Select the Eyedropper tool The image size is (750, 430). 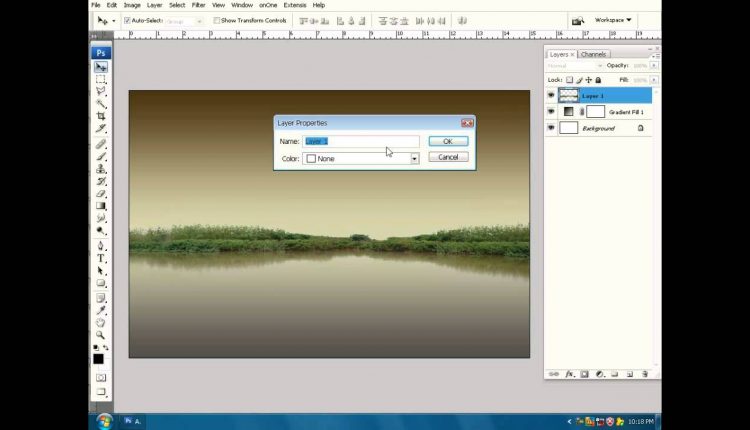[x=100, y=310]
